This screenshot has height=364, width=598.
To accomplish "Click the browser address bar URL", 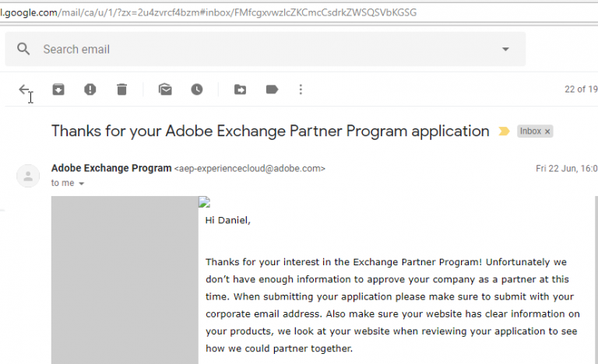I will pos(208,12).
